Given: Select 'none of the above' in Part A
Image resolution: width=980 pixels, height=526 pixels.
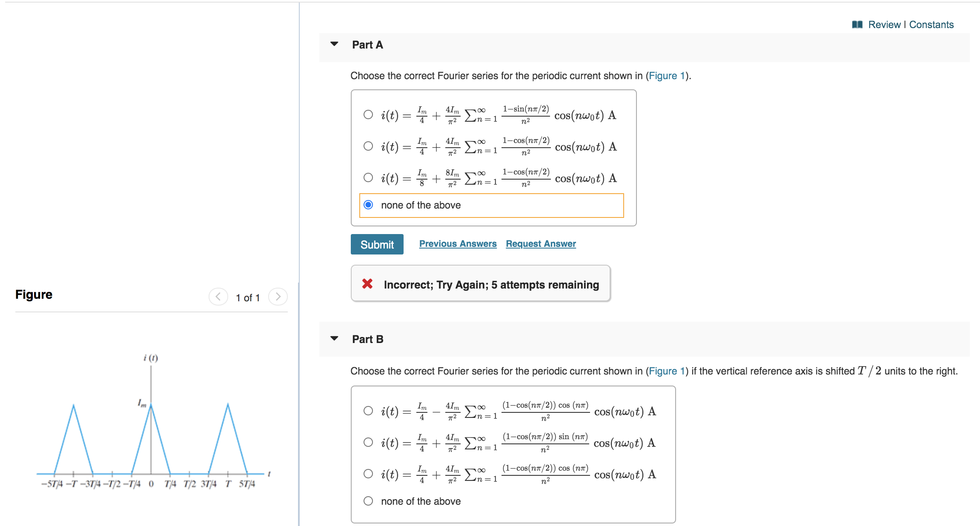Looking at the screenshot, I should coord(368,206).
